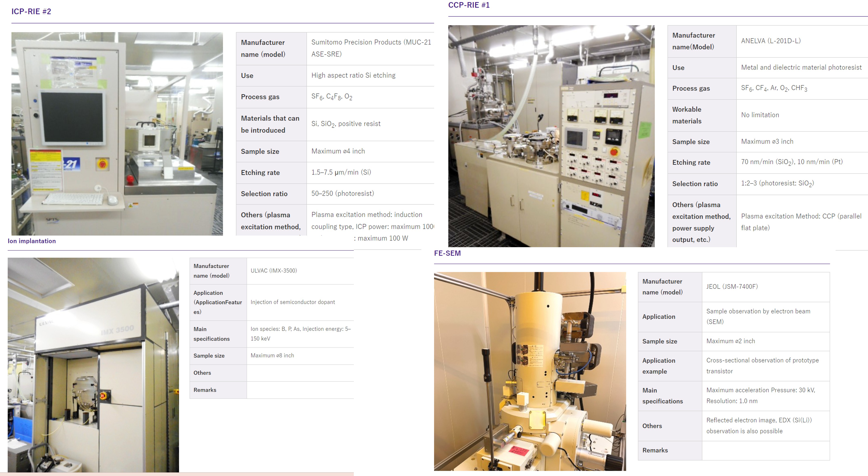Click the Maximum ⌀3 inch cell
The image size is (868, 476).
(802, 142)
